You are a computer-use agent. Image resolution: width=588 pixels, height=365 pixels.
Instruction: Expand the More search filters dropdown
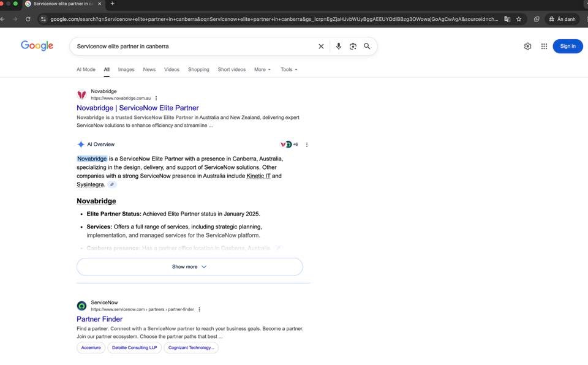click(262, 69)
